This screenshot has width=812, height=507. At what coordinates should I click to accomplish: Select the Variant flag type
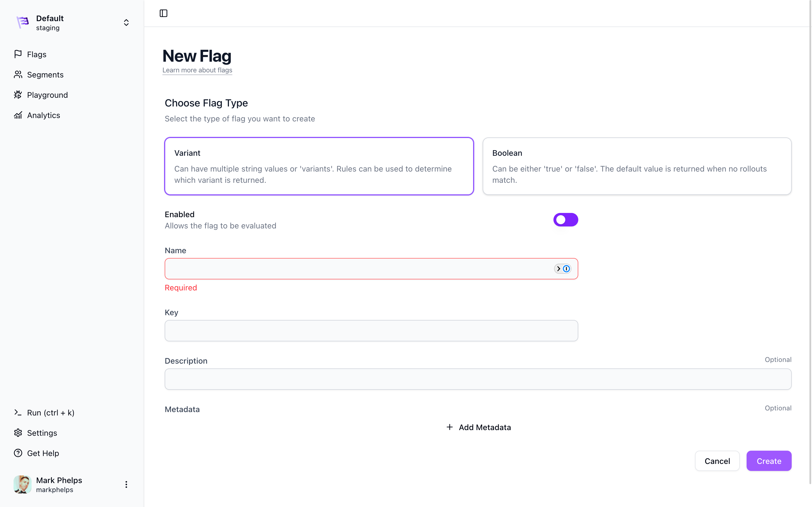(x=319, y=166)
